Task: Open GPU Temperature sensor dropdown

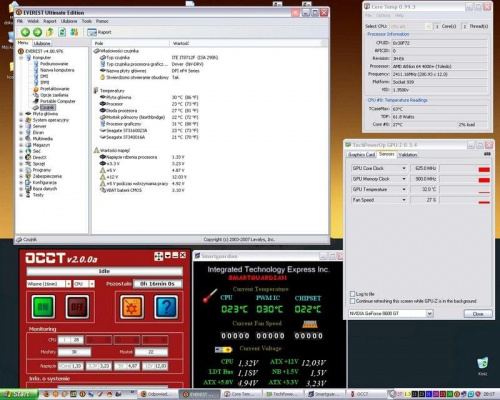Action: [404, 189]
